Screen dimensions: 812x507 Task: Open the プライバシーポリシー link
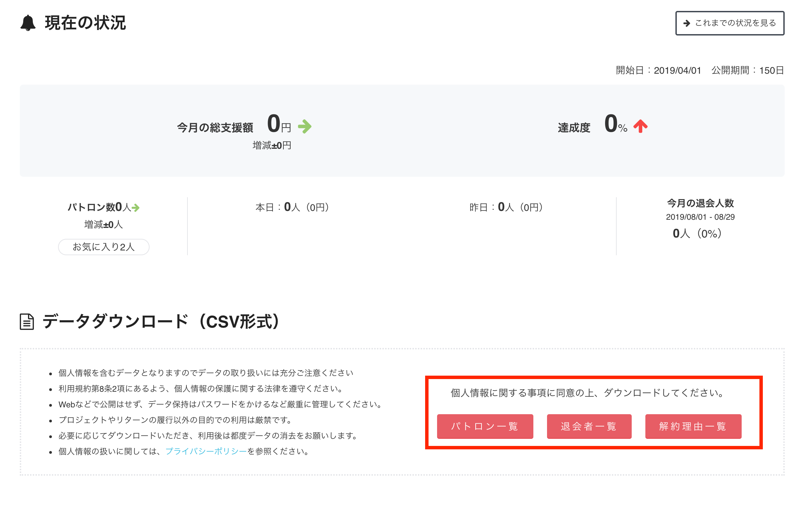click(x=206, y=451)
